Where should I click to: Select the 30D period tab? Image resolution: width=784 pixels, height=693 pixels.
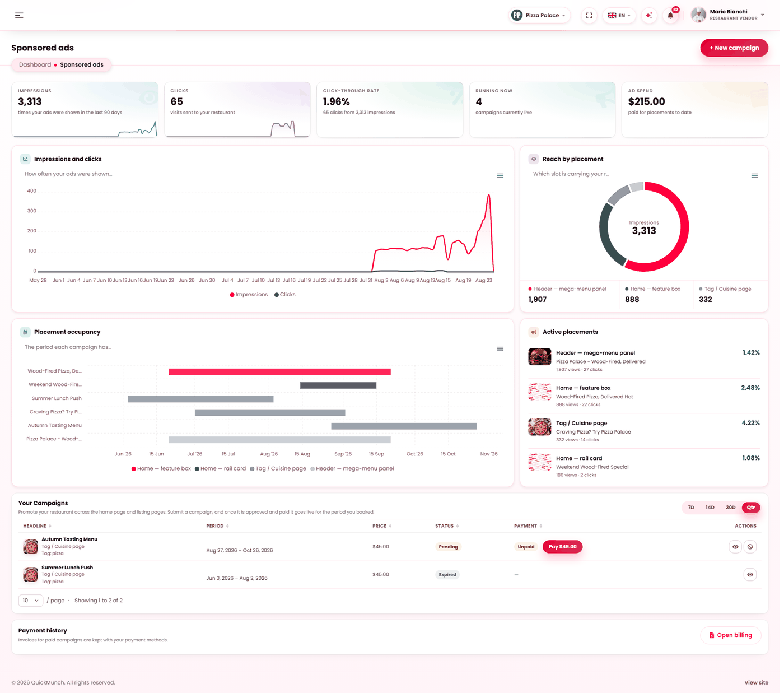tap(730, 508)
